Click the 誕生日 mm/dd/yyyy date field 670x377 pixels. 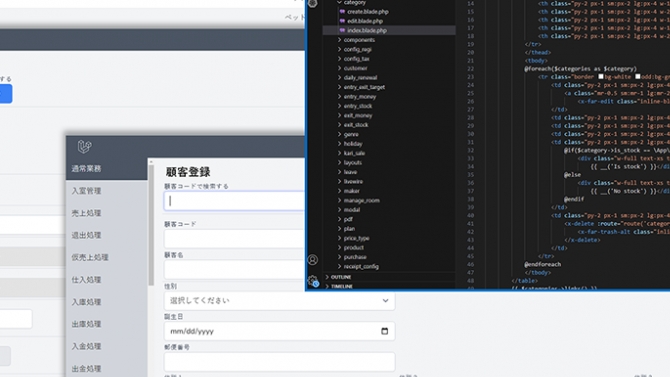(279, 331)
